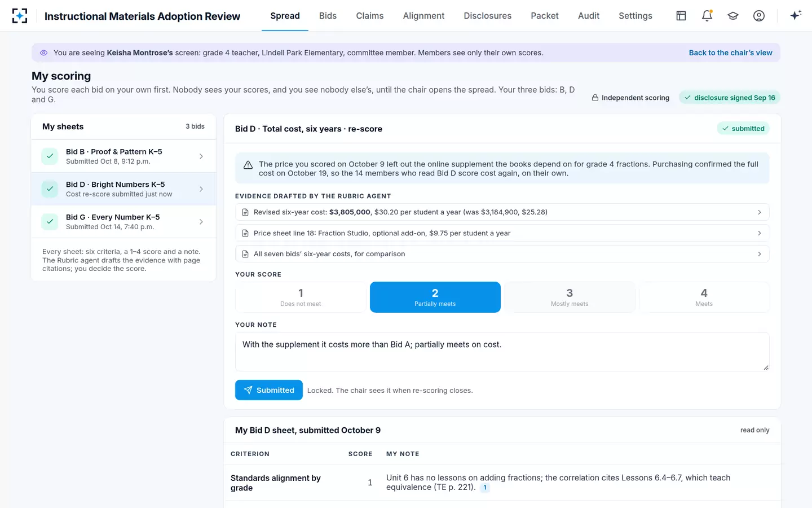The height and width of the screenshot is (508, 812).
Task: Click the app logo beside the page title
Action: (20, 16)
